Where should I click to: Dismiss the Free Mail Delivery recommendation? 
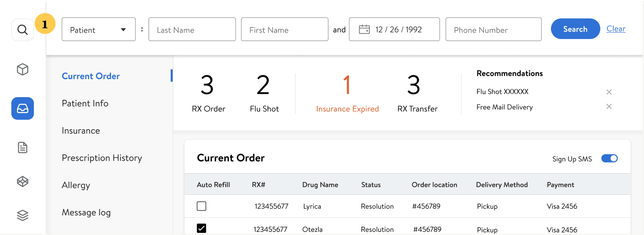click(609, 106)
